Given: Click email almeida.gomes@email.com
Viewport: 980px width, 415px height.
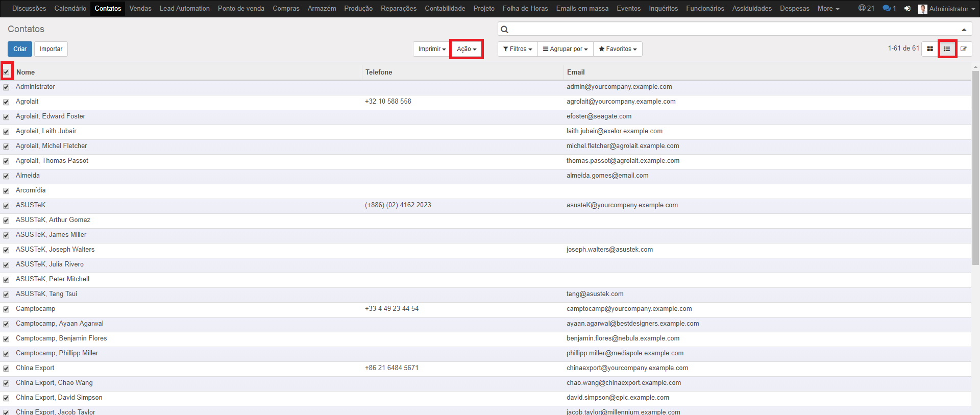Looking at the screenshot, I should (x=607, y=176).
